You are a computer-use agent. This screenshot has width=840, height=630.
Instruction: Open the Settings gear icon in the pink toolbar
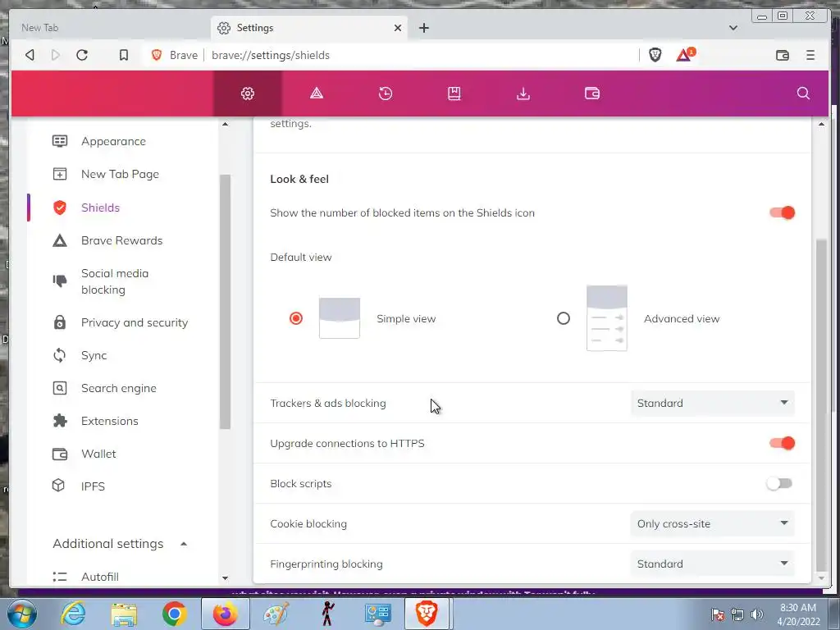[x=248, y=94]
